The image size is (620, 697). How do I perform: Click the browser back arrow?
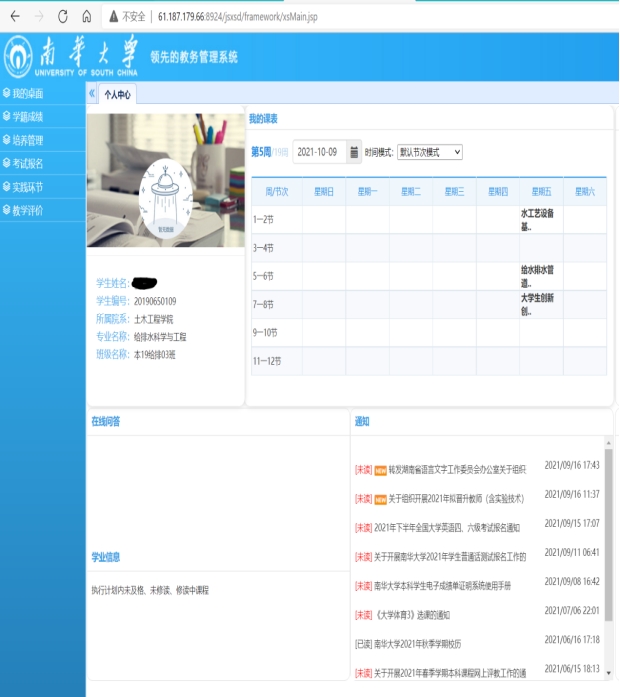pyautogui.click(x=13, y=16)
